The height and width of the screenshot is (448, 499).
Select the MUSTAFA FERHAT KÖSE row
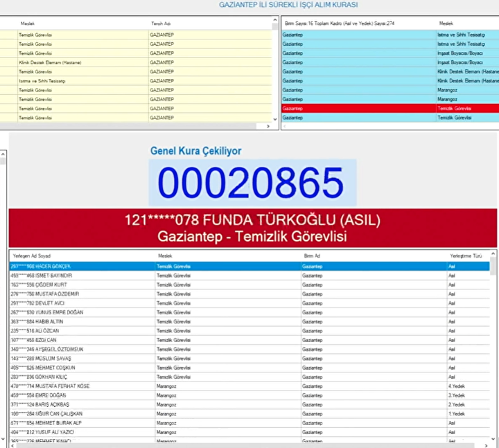pyautogui.click(x=249, y=386)
